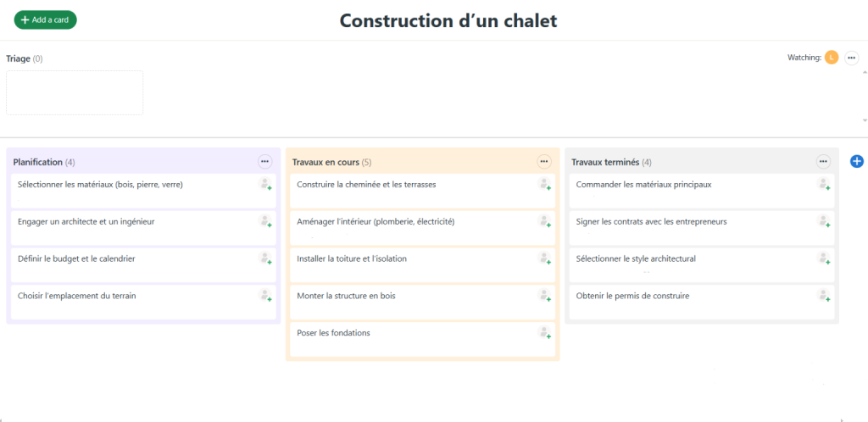
Task: Assign someone to 'Engager un architecte' card
Action: (x=265, y=221)
